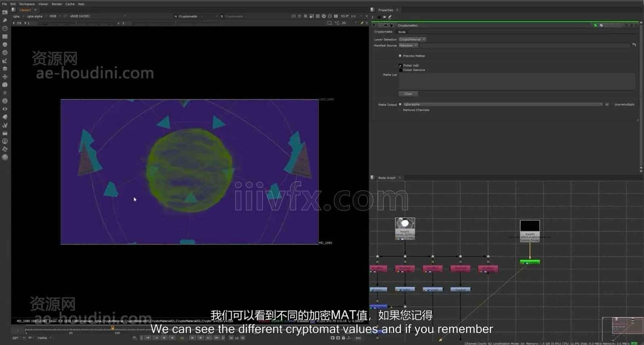
Task: Enable the Picker Add color picker
Action: point(401,65)
